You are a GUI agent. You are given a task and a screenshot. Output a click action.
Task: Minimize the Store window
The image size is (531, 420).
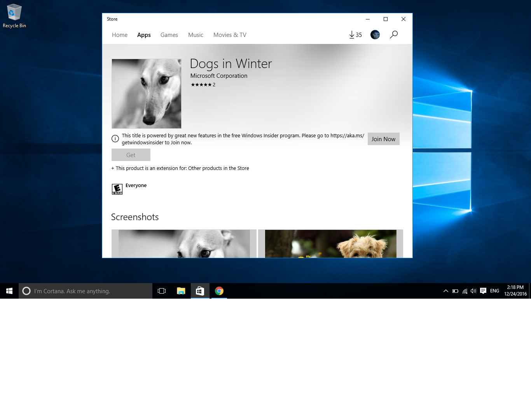click(x=368, y=19)
